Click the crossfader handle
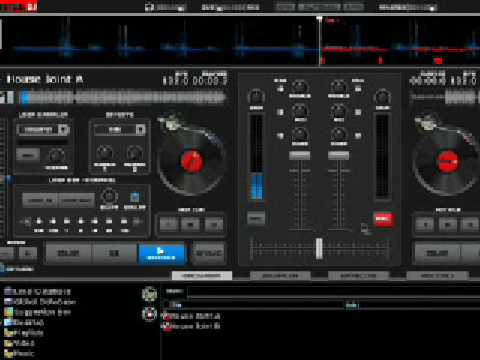This screenshot has height=360, width=480. [319, 248]
